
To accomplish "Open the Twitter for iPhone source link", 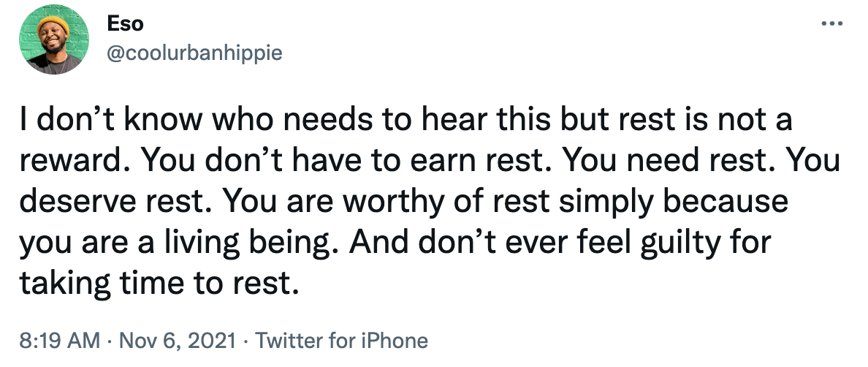I will [x=341, y=341].
